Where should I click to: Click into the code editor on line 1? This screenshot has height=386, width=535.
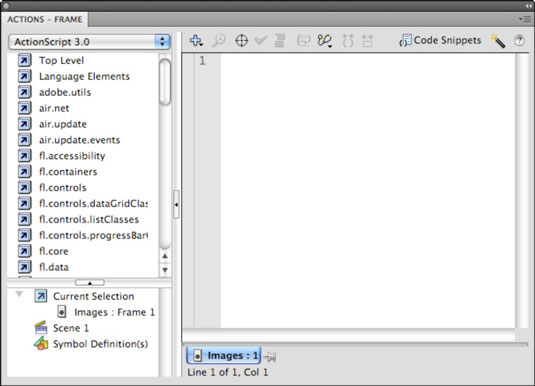(368, 61)
